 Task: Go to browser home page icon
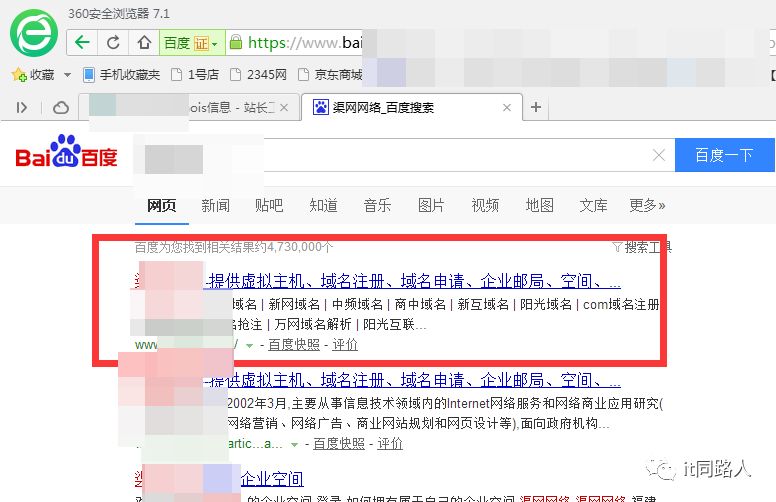[x=144, y=42]
